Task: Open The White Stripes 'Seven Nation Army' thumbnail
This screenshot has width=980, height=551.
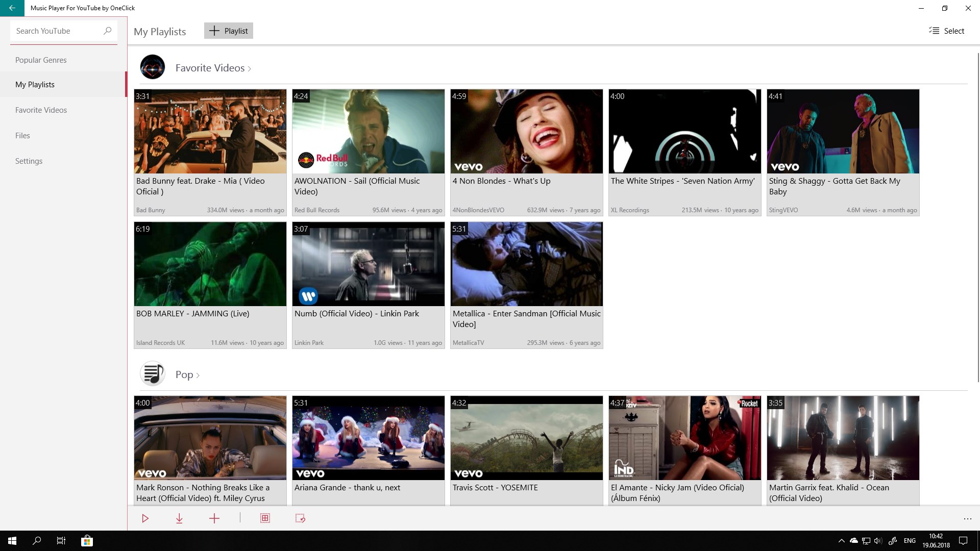Action: [685, 132]
